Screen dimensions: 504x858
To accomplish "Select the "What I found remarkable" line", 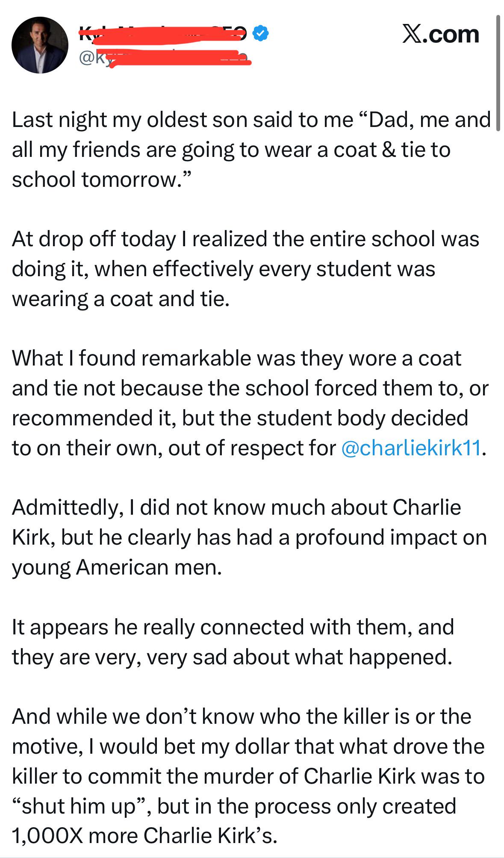I will click(236, 358).
